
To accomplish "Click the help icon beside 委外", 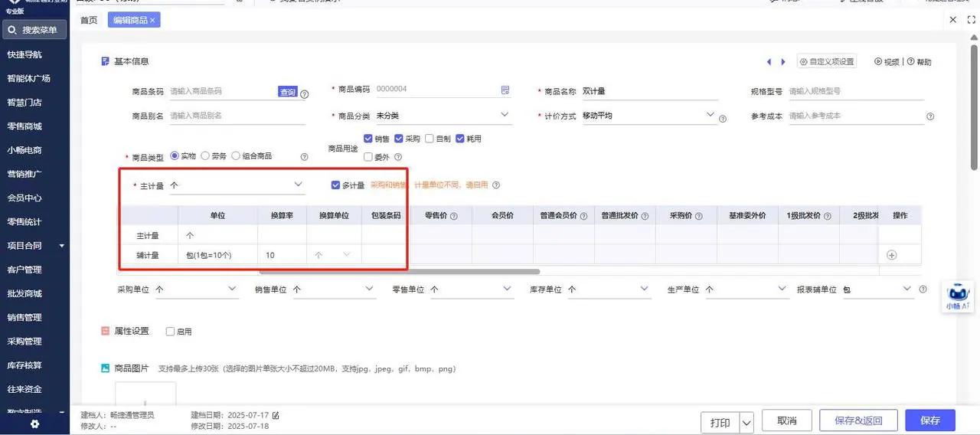I will pos(398,157).
